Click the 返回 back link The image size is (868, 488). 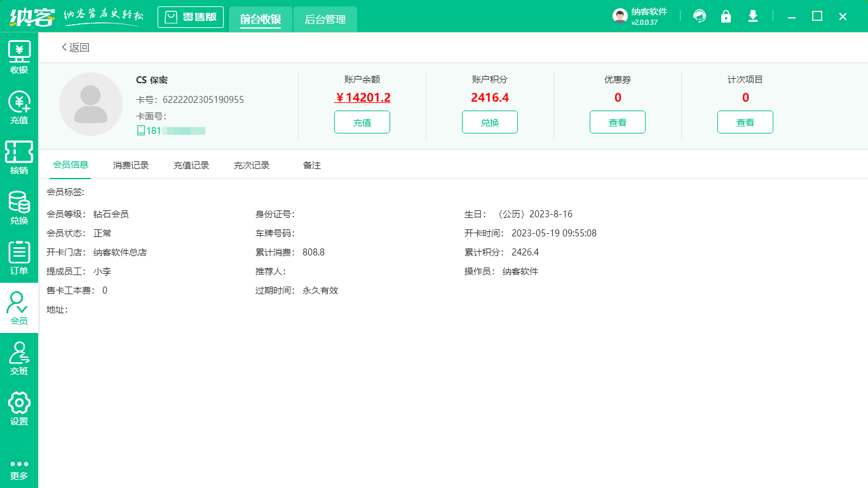(x=76, y=48)
